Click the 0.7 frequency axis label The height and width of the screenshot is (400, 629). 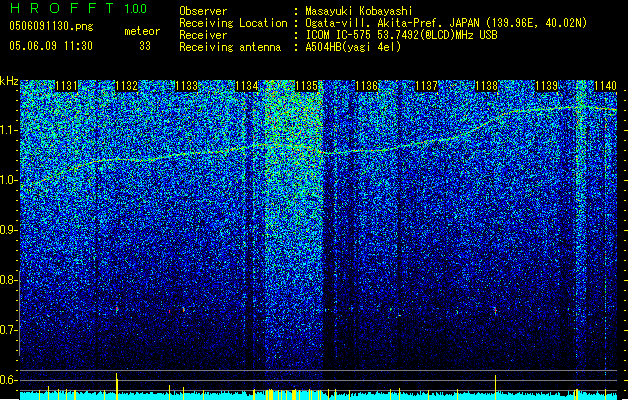pyautogui.click(x=9, y=330)
